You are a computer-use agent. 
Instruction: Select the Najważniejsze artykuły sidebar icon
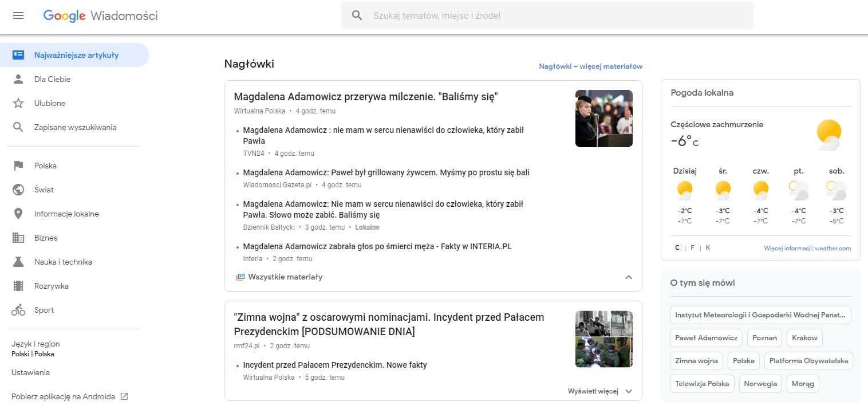point(19,55)
